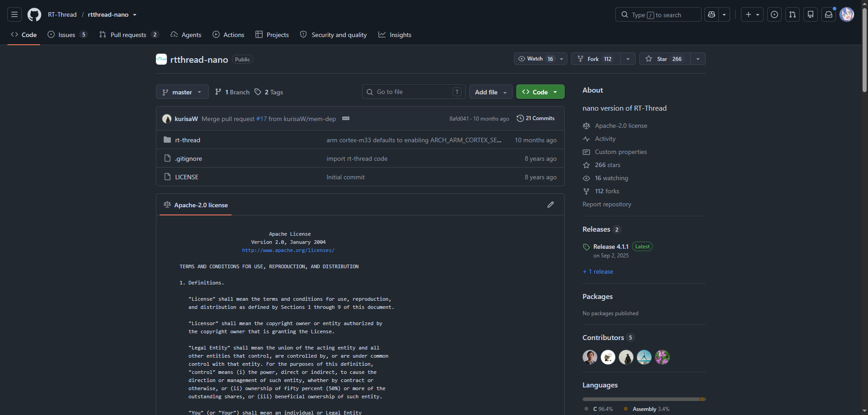Click the .gitignore file icon

[x=167, y=159]
